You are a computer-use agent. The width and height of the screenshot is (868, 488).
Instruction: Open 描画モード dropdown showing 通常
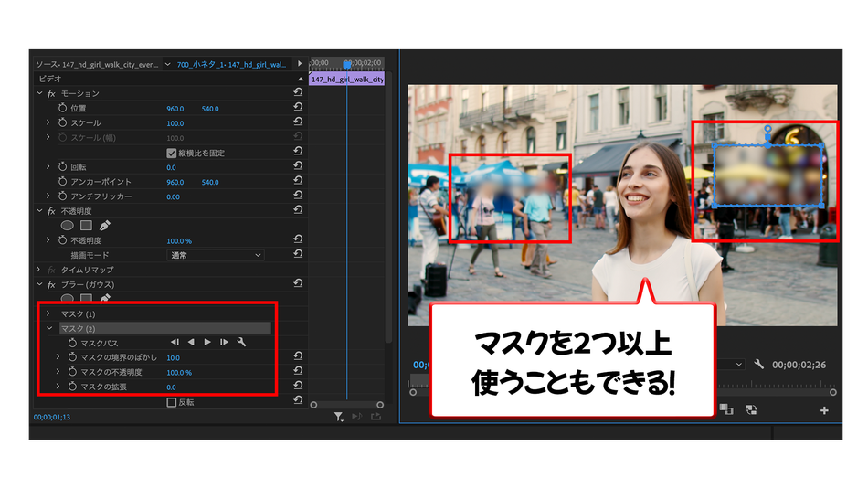[x=216, y=255]
